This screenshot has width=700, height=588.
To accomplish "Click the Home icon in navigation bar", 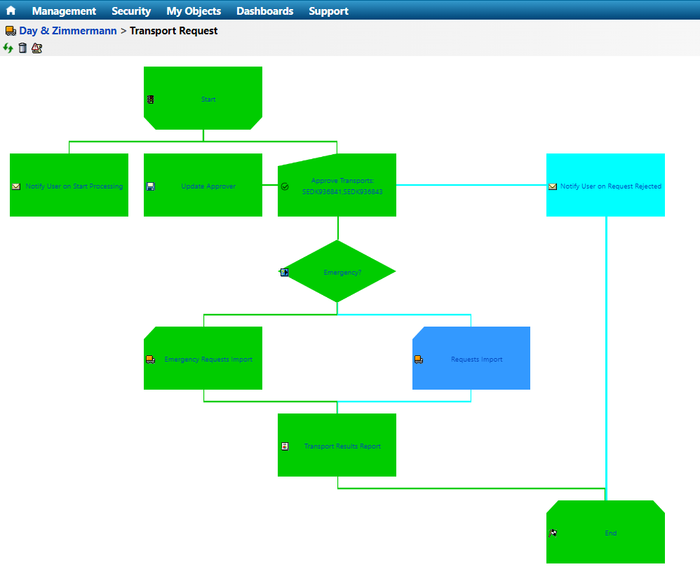I will point(11,11).
